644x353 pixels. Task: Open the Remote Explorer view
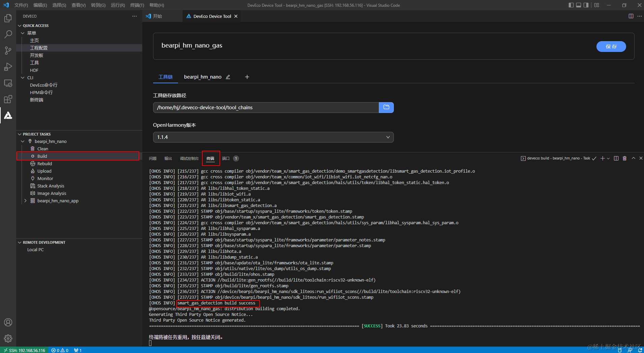pyautogui.click(x=8, y=83)
